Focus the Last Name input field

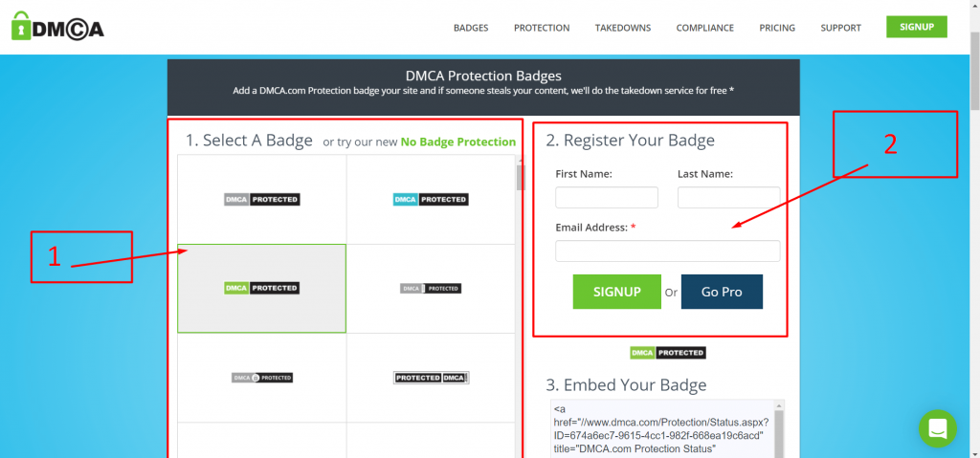tap(728, 197)
